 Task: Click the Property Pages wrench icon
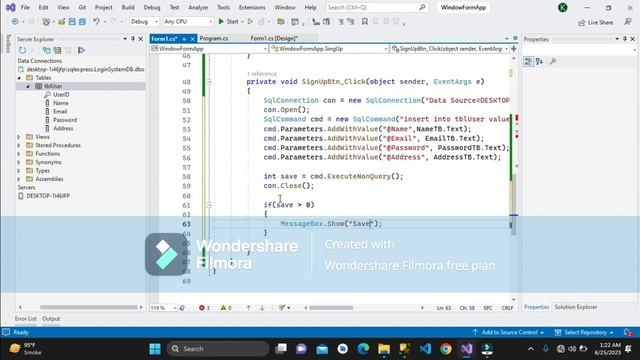coord(553,61)
